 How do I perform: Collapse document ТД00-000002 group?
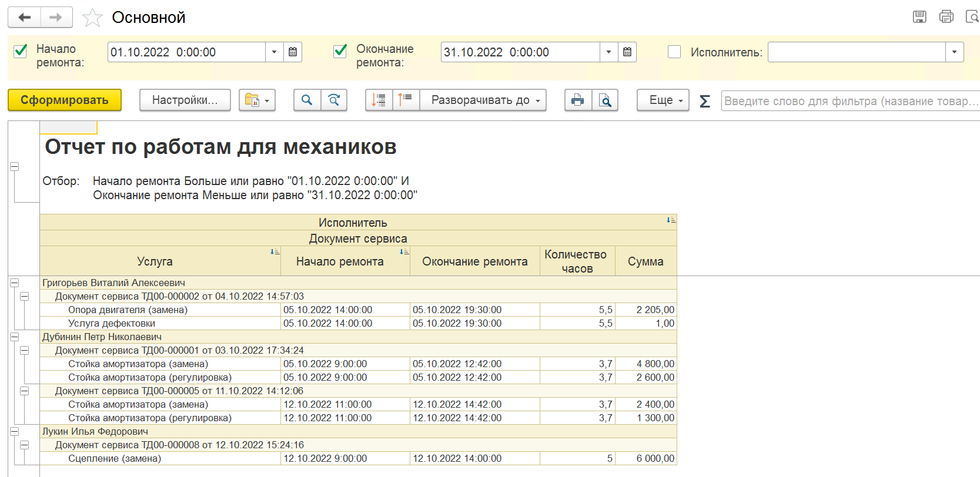[25, 296]
